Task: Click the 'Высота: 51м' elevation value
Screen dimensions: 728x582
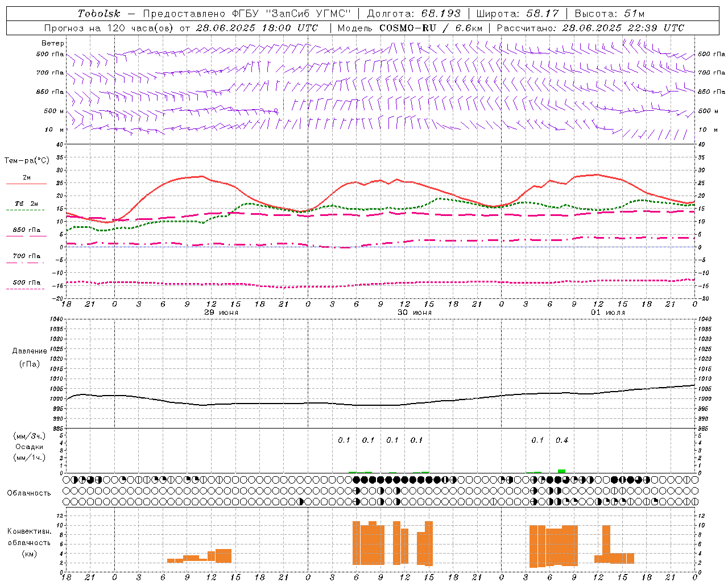Action: [x=610, y=14]
